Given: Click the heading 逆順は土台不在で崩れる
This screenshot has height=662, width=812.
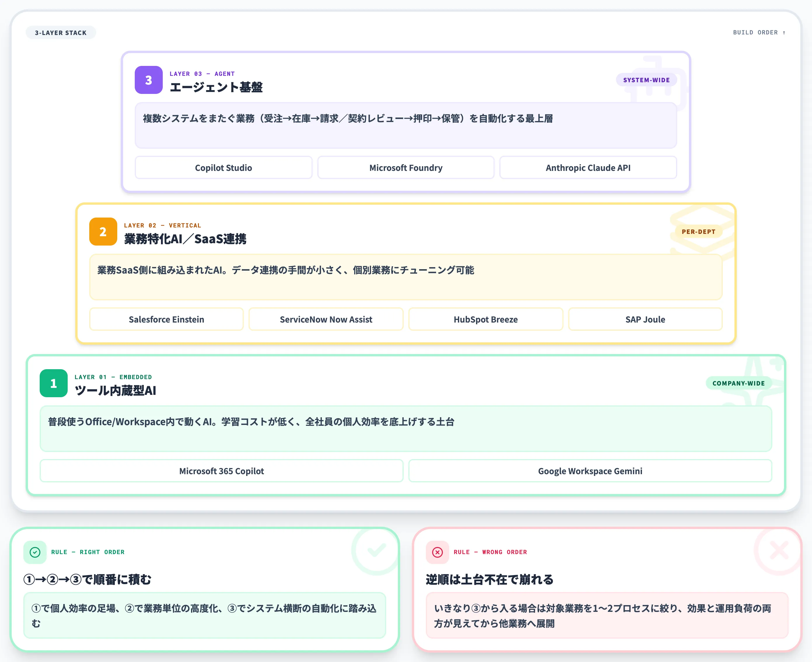Looking at the screenshot, I should [490, 580].
